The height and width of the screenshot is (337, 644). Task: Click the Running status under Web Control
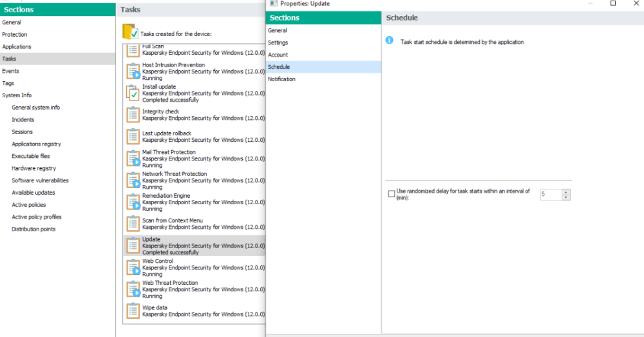pyautogui.click(x=153, y=274)
